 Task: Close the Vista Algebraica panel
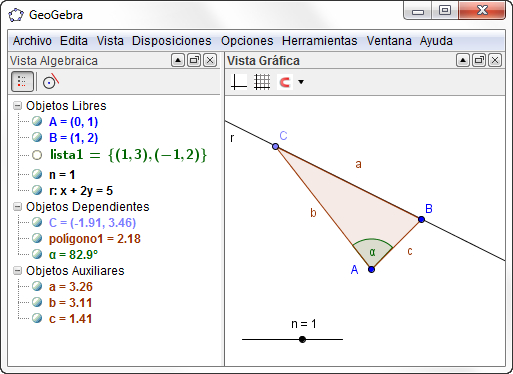tap(210, 60)
